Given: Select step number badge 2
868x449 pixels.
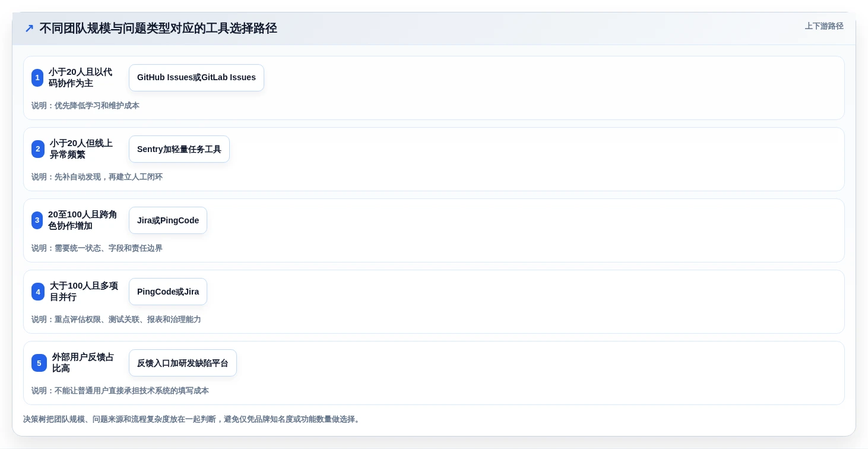Looking at the screenshot, I should coord(38,149).
